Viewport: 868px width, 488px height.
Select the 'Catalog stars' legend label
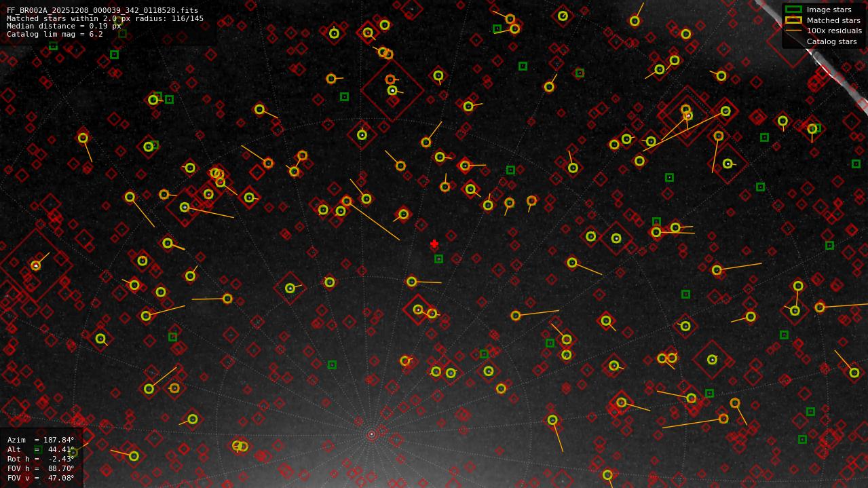[x=831, y=41]
